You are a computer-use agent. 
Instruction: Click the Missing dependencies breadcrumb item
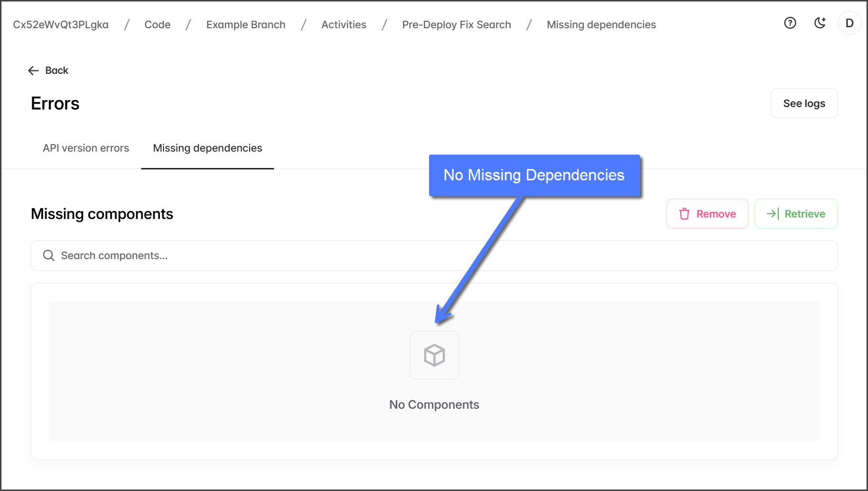(x=601, y=25)
